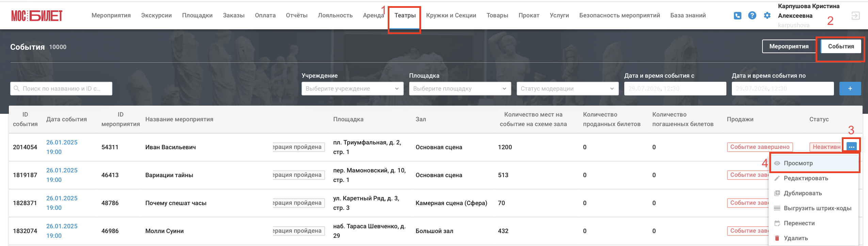Open settings gear icon
The width and height of the screenshot is (868, 246).
click(x=767, y=15)
